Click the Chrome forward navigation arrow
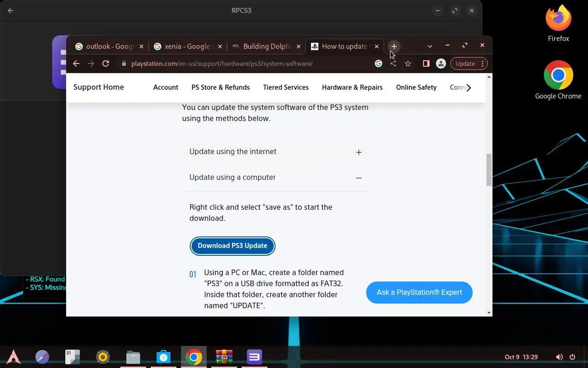The height and width of the screenshot is (368, 588). coord(91,63)
